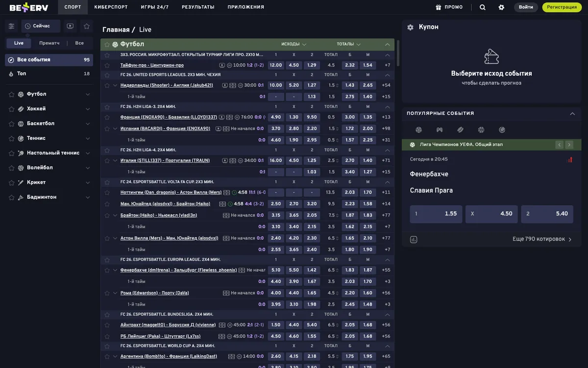The height and width of the screenshot is (368, 588).
Task: Expand Бадминтон in the sidebar
Action: pos(88,197)
